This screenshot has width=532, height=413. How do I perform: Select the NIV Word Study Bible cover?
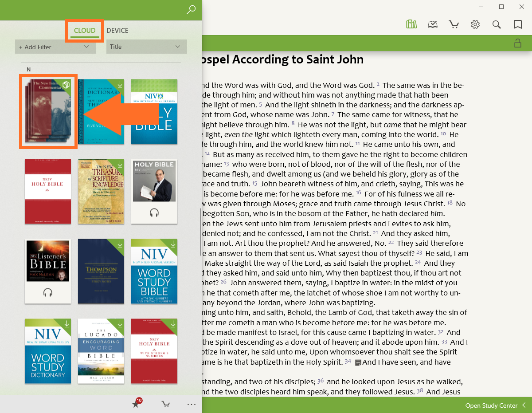point(154,271)
